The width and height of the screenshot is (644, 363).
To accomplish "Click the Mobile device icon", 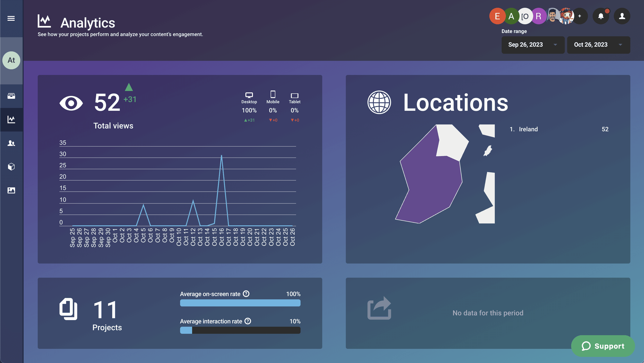I will click(x=273, y=94).
